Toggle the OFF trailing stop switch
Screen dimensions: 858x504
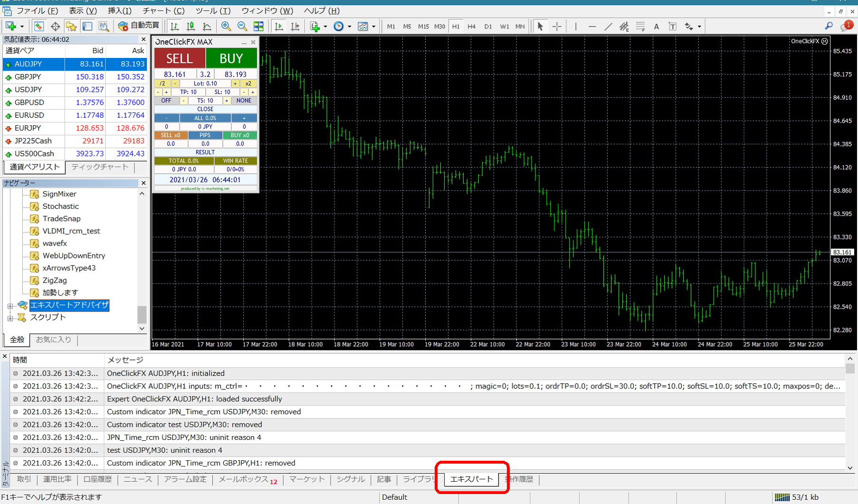tap(166, 101)
